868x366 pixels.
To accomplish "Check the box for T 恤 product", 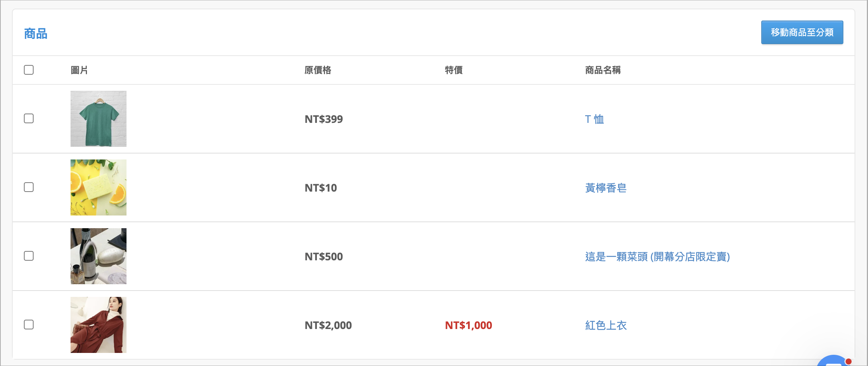I will click(x=29, y=118).
